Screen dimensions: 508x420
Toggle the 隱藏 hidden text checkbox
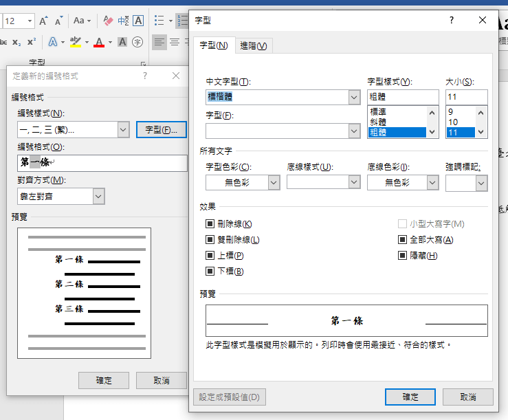point(403,256)
